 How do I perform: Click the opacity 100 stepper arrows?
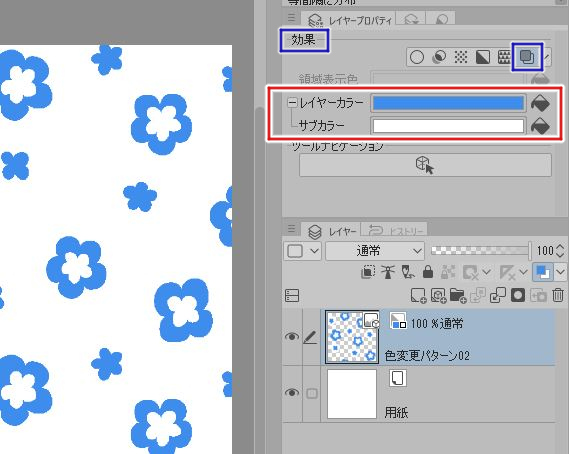(x=560, y=251)
